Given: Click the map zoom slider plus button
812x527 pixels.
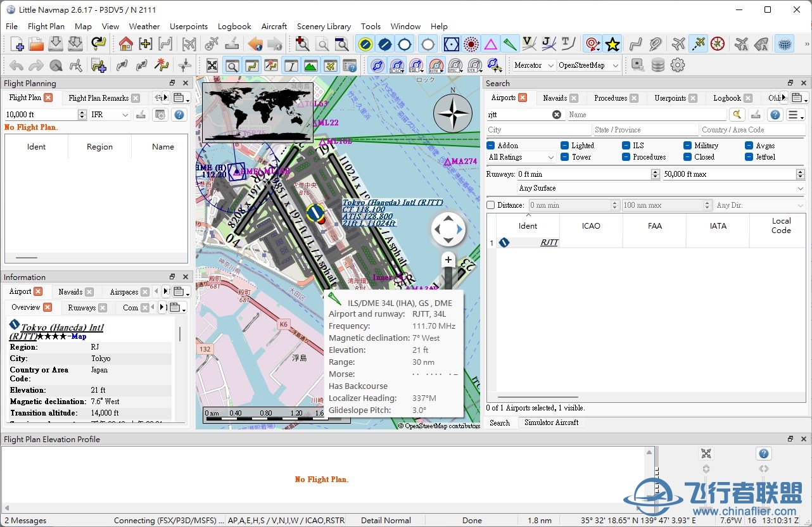Looking at the screenshot, I should pyautogui.click(x=448, y=260).
